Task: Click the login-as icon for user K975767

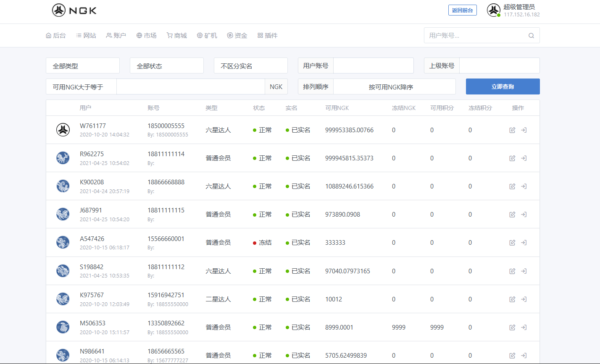Action: 524,299
